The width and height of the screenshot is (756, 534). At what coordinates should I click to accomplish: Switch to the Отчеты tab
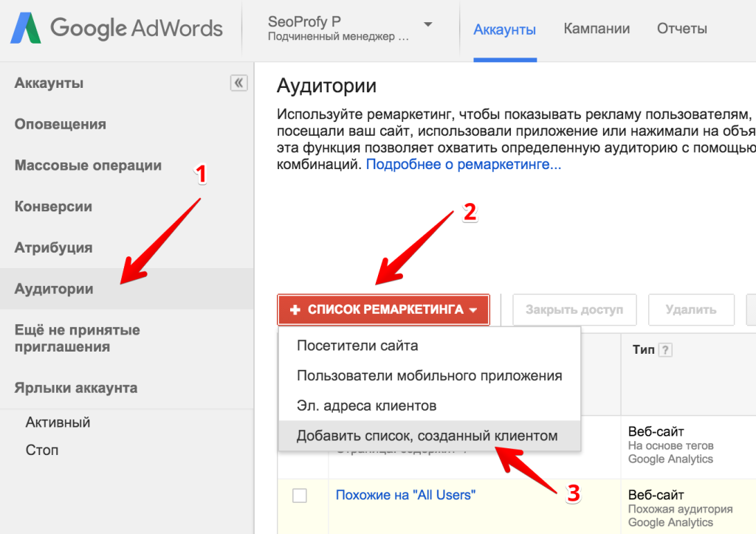[681, 29]
